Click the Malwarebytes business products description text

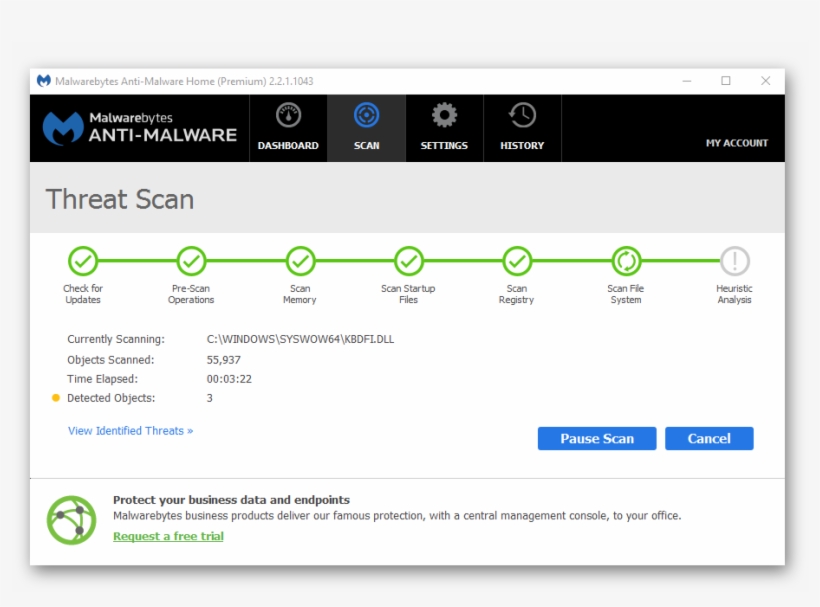pos(397,516)
